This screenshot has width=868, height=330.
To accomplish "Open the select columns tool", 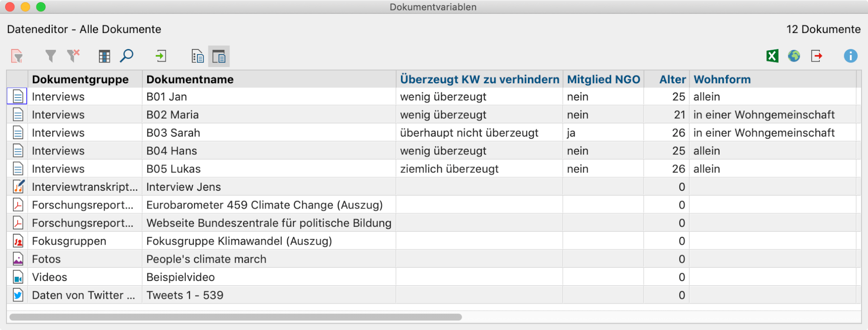I will (104, 56).
